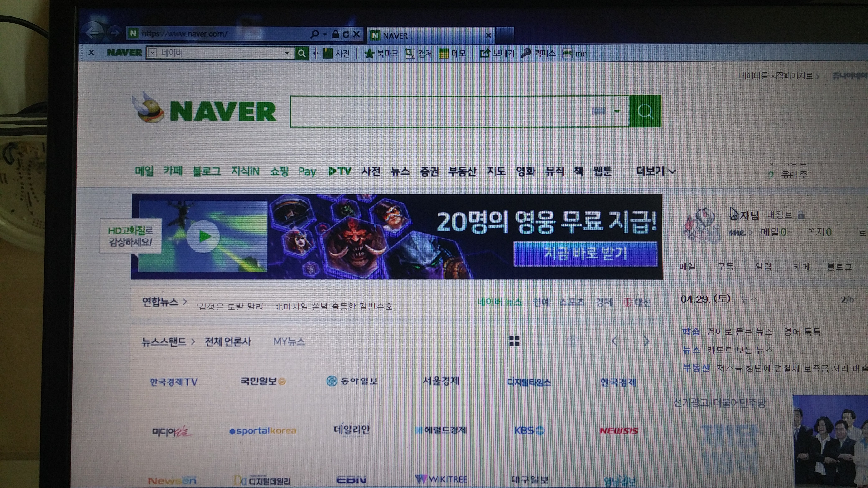This screenshot has width=868, height=488.
Task: Open the TV service in navigation
Action: click(x=340, y=171)
